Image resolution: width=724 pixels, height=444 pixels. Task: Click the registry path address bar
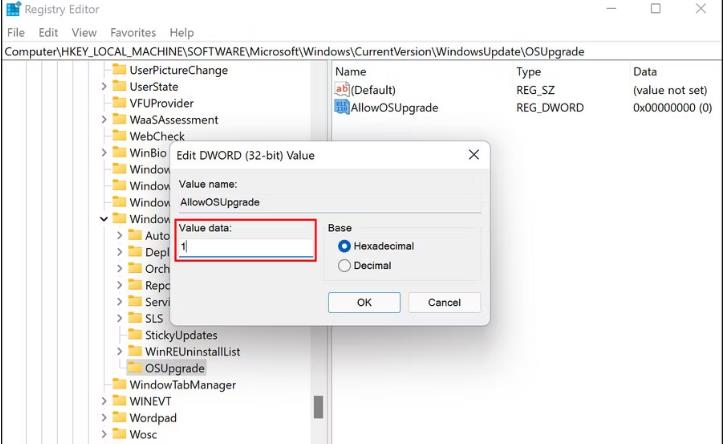tap(362, 52)
